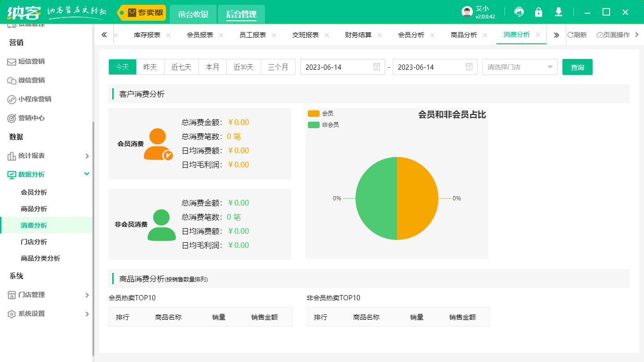
Task: Select the 三个月 date range option
Action: point(278,67)
